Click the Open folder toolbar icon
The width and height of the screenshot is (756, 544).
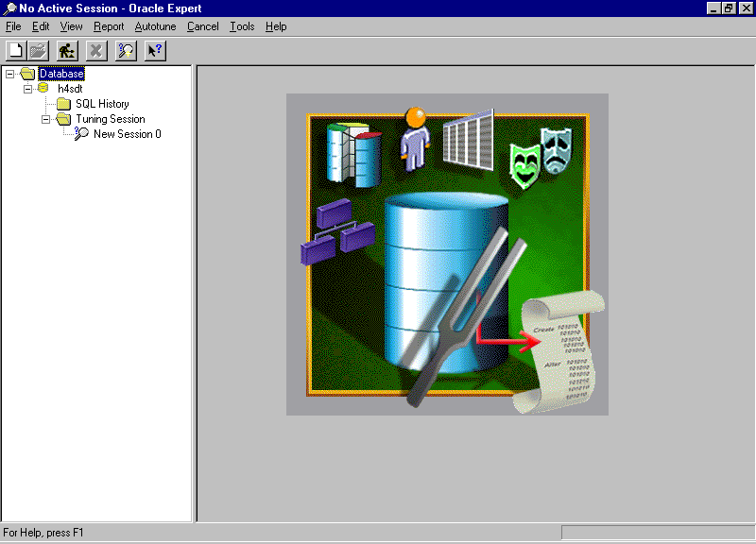(38, 50)
